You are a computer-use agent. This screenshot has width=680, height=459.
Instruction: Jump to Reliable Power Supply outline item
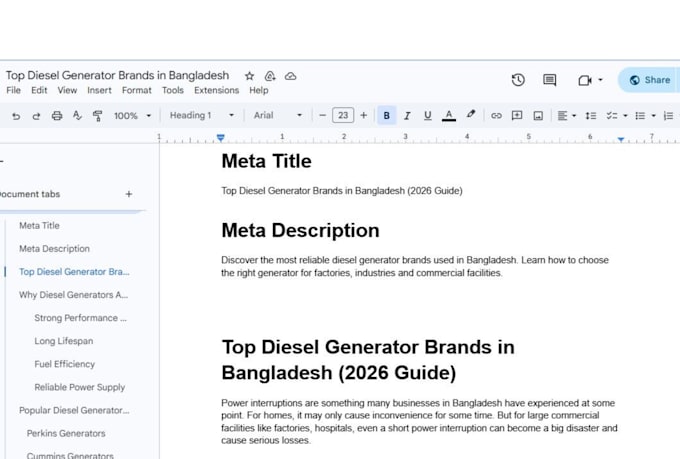click(x=79, y=387)
